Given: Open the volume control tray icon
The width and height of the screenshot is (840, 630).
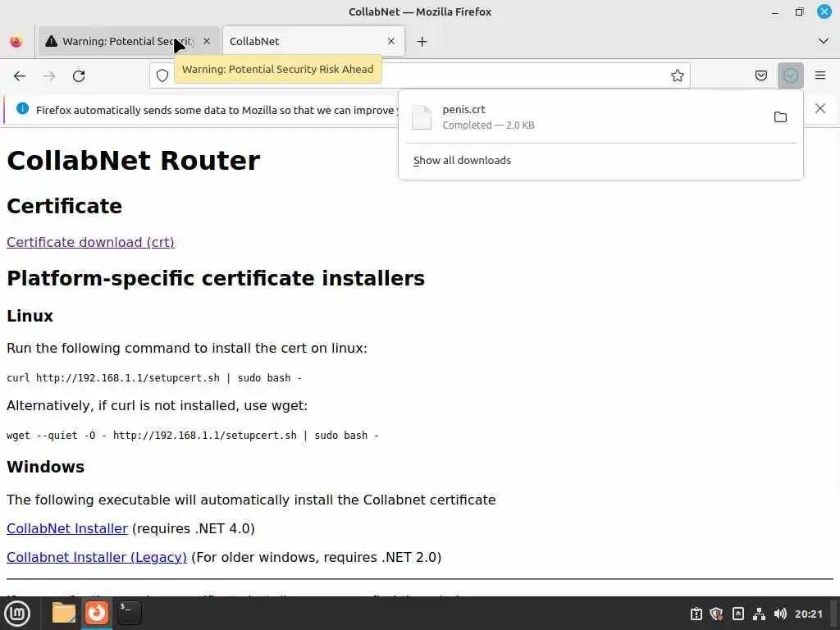Looking at the screenshot, I should tap(780, 614).
